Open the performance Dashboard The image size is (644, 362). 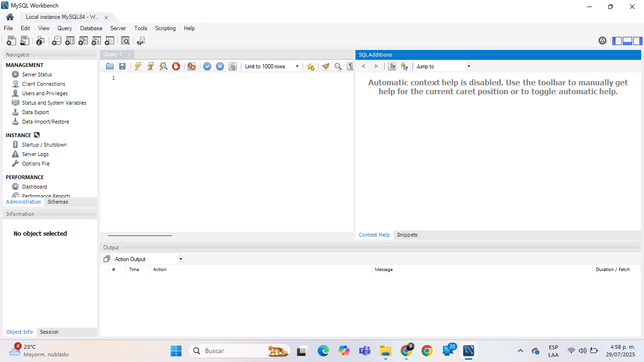[x=34, y=187]
